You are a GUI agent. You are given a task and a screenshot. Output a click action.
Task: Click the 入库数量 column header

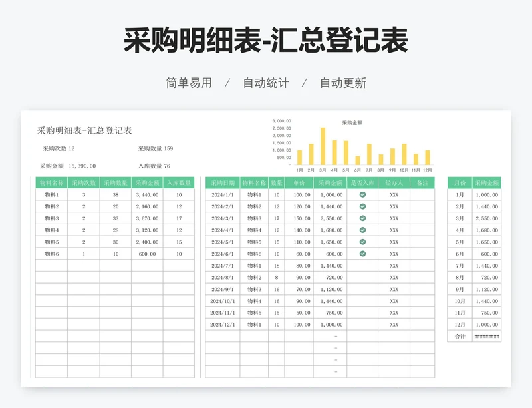(179, 183)
